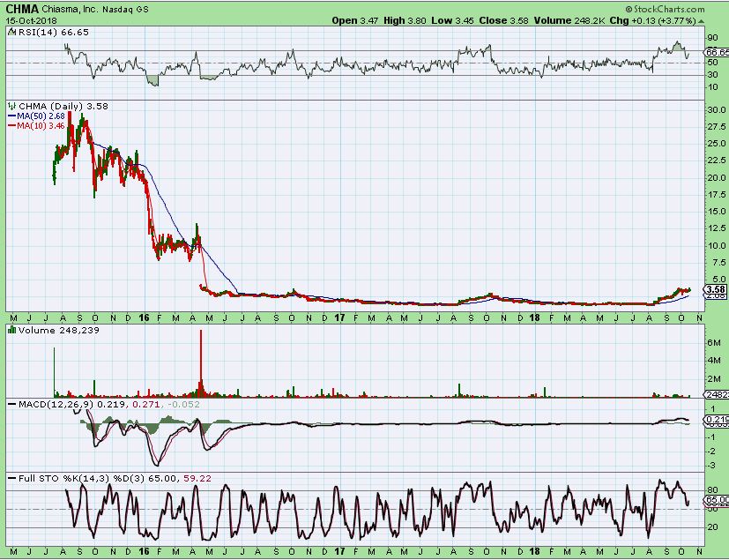This screenshot has height=560, width=729.
Task: Click the -0.052 MACD histogram value
Action: coord(184,404)
